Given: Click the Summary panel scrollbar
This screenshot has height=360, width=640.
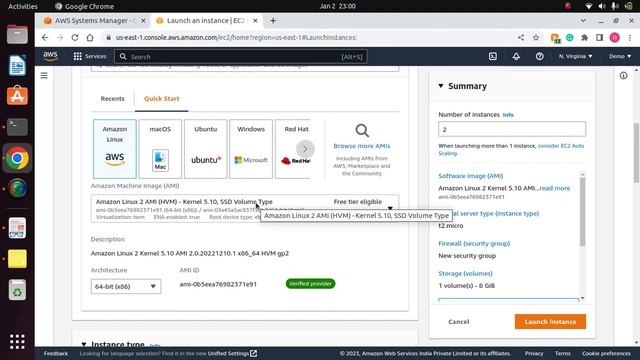Looking at the screenshot, I should point(582,211).
